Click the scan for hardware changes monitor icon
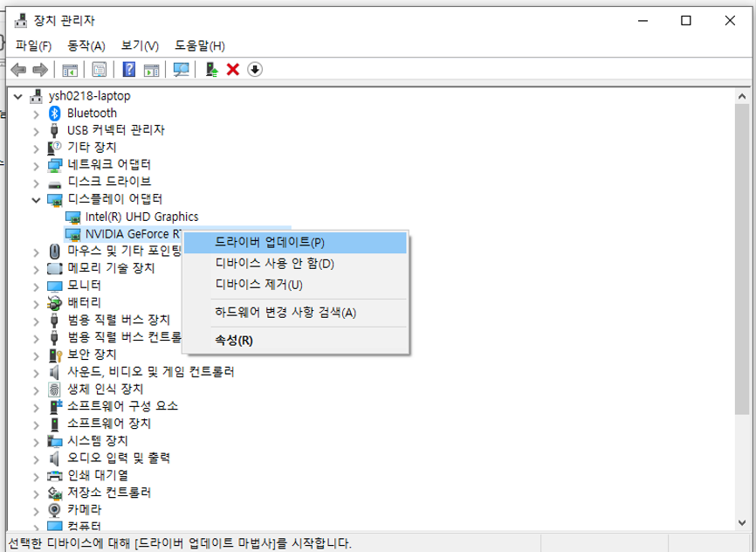 [x=181, y=70]
